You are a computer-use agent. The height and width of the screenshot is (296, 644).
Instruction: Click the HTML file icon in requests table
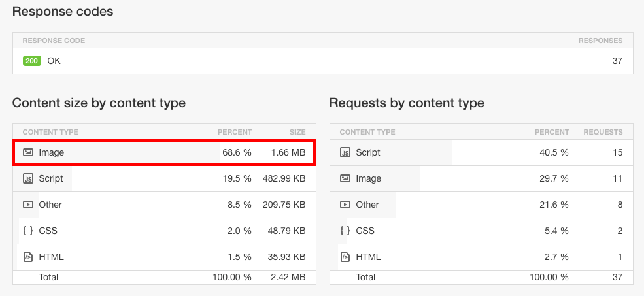point(345,257)
